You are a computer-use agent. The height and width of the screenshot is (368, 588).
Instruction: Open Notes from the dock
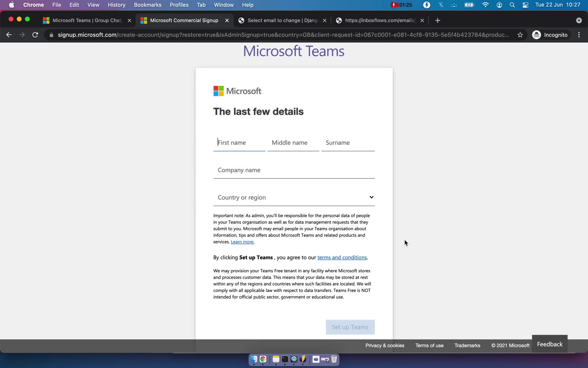coord(276,359)
